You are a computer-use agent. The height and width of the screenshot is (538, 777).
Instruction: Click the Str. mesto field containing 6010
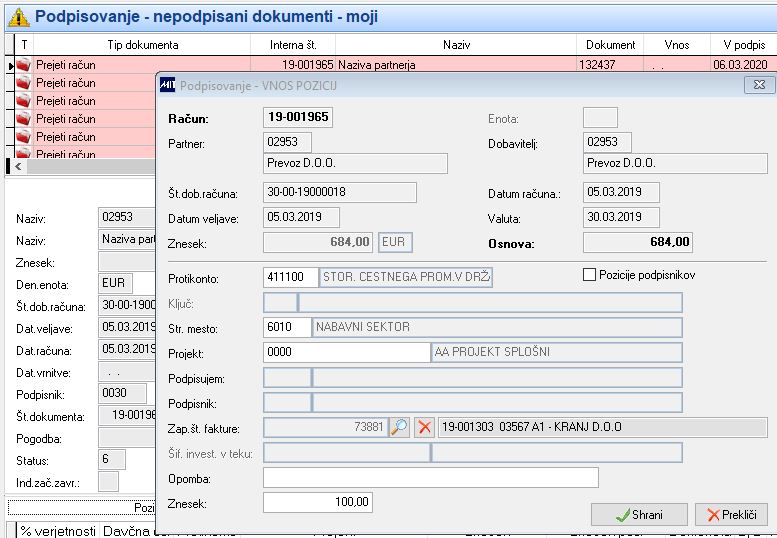coord(287,327)
